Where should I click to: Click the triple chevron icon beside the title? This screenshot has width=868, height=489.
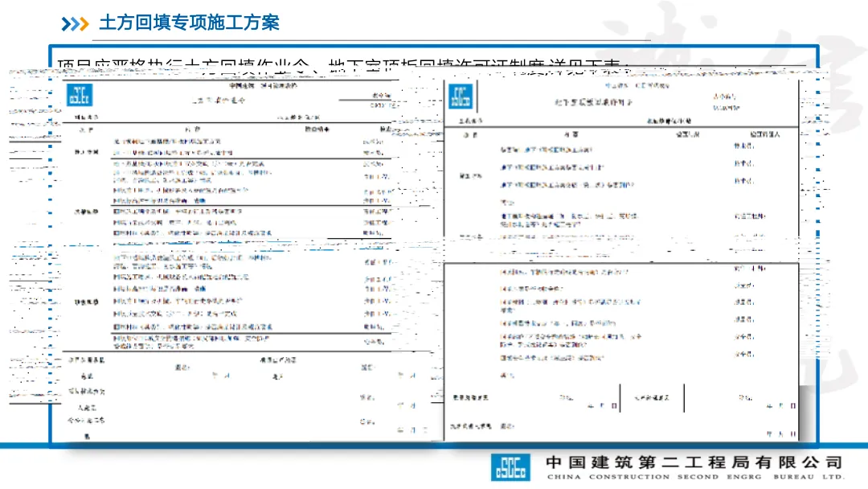click(75, 24)
